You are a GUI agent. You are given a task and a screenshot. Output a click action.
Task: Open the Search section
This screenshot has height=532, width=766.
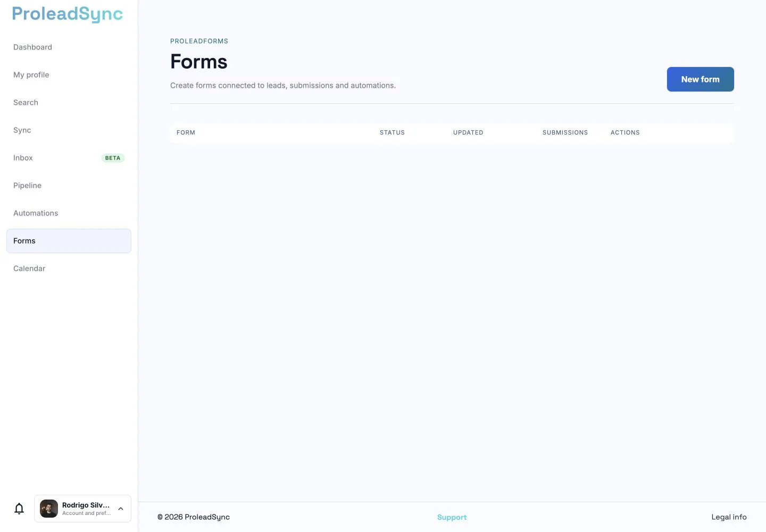(x=69, y=103)
